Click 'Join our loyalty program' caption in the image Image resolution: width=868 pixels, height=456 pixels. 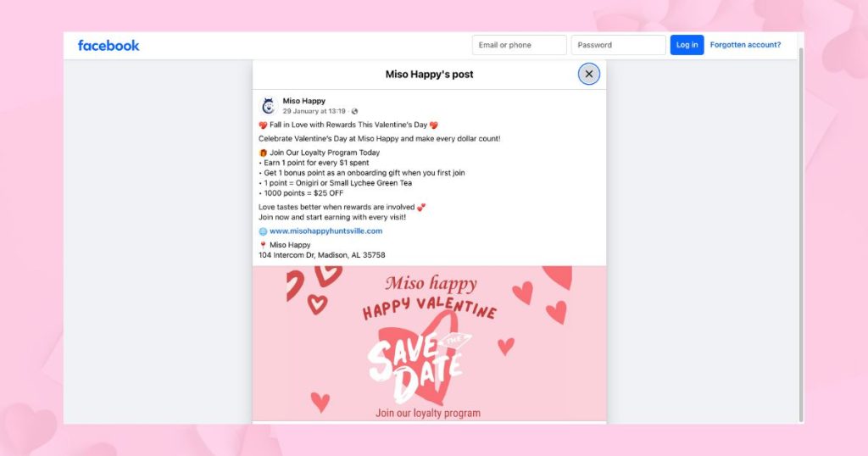pos(428,413)
